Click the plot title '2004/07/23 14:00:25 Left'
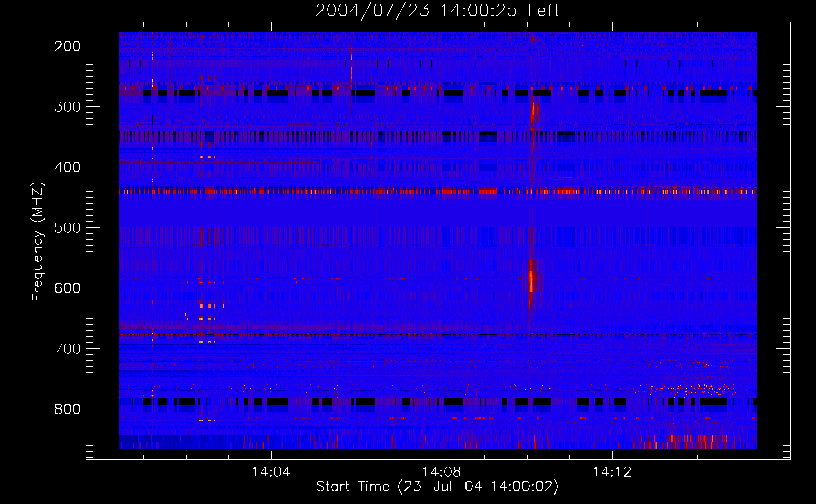This screenshot has width=816, height=504. click(x=437, y=10)
